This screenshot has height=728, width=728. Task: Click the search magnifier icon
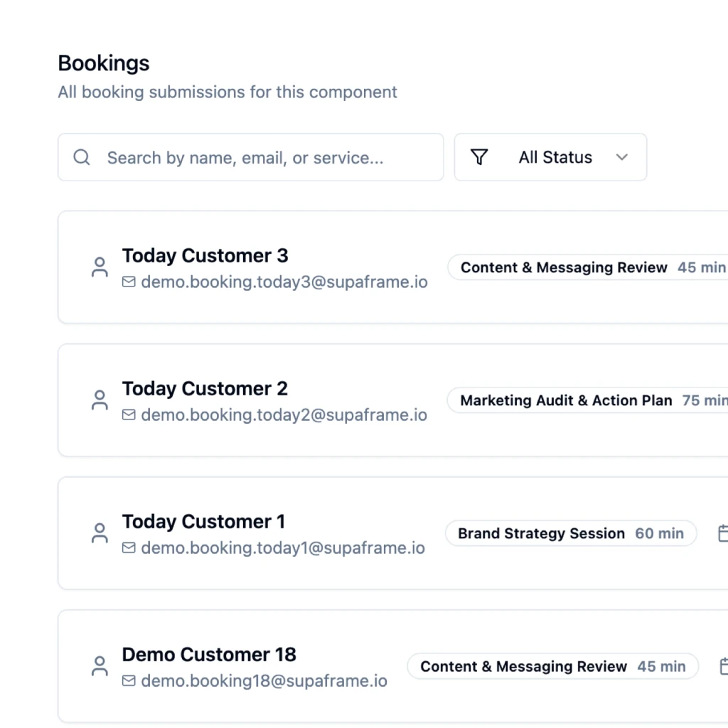pos(82,157)
